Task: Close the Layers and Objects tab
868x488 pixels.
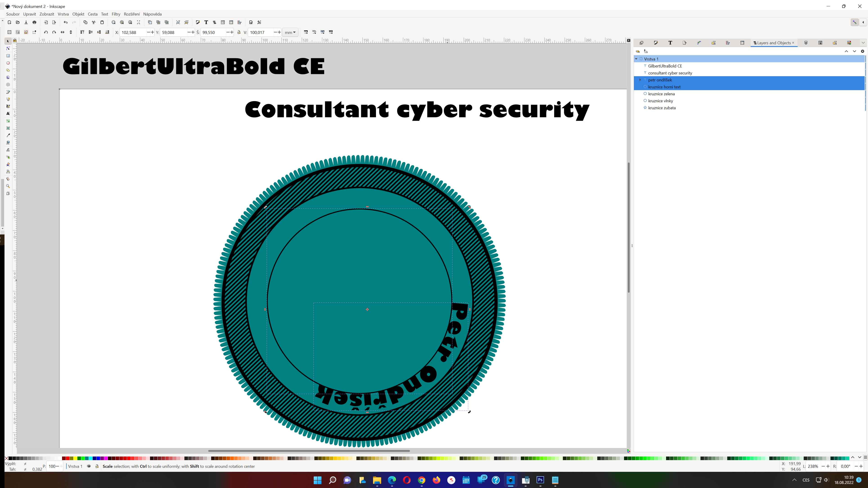Action: click(x=793, y=43)
